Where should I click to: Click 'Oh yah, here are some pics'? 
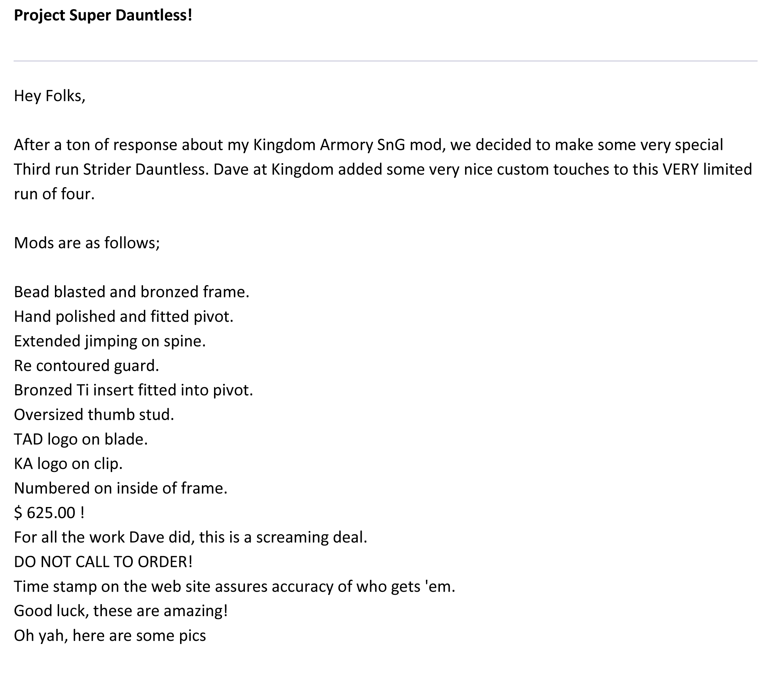(110, 635)
